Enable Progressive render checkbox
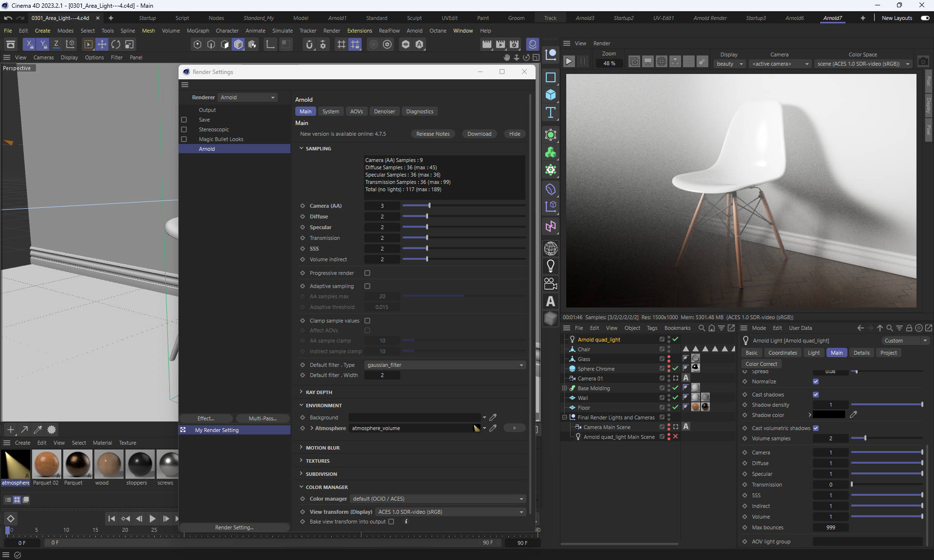This screenshot has width=934, height=560. 367,273
